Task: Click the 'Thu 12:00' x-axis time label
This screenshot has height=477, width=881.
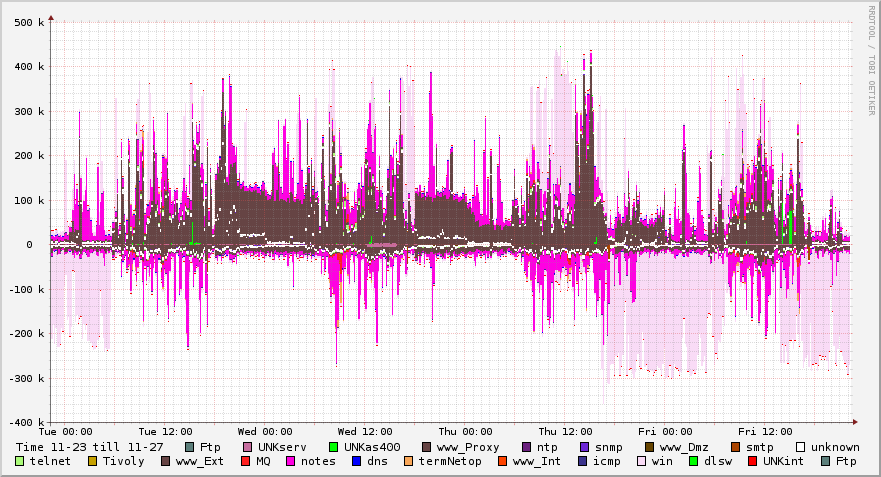Action: 564,432
